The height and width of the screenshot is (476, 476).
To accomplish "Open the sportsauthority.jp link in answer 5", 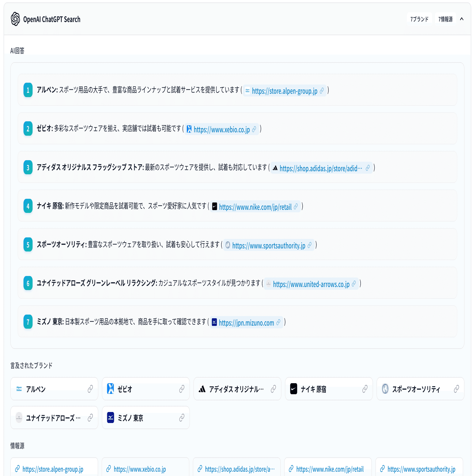I will point(269,245).
